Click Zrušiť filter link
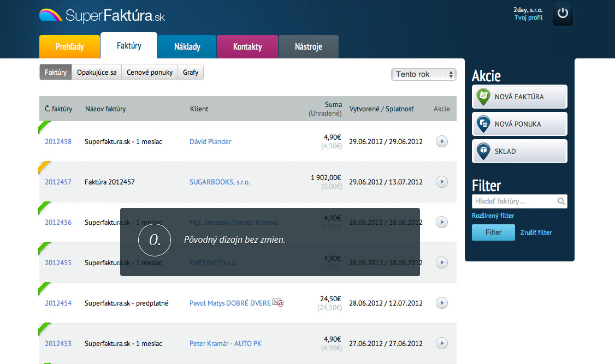 pyautogui.click(x=536, y=232)
